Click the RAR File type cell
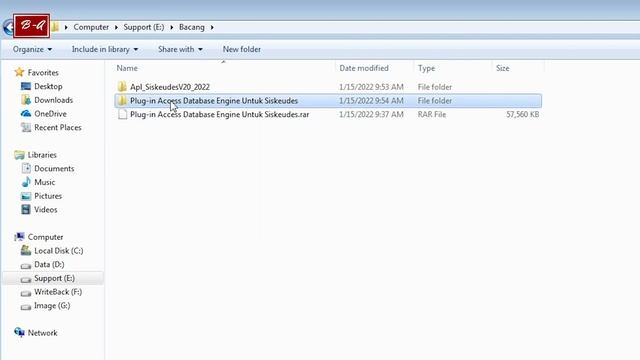Viewport: 640px width, 360px height. [x=431, y=114]
